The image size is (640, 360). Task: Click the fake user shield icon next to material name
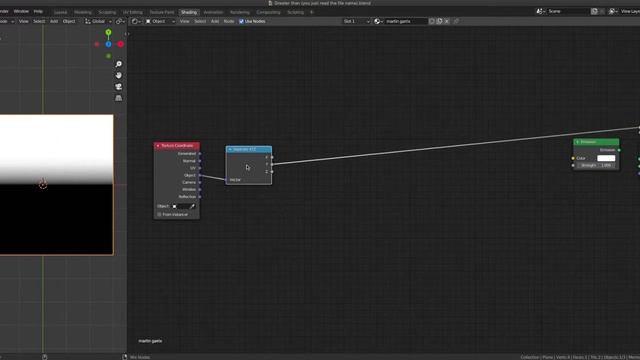(432, 21)
